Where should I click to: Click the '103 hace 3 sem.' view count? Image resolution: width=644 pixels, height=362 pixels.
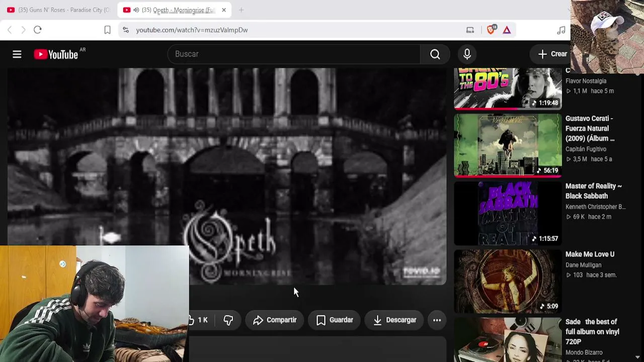coord(591,275)
